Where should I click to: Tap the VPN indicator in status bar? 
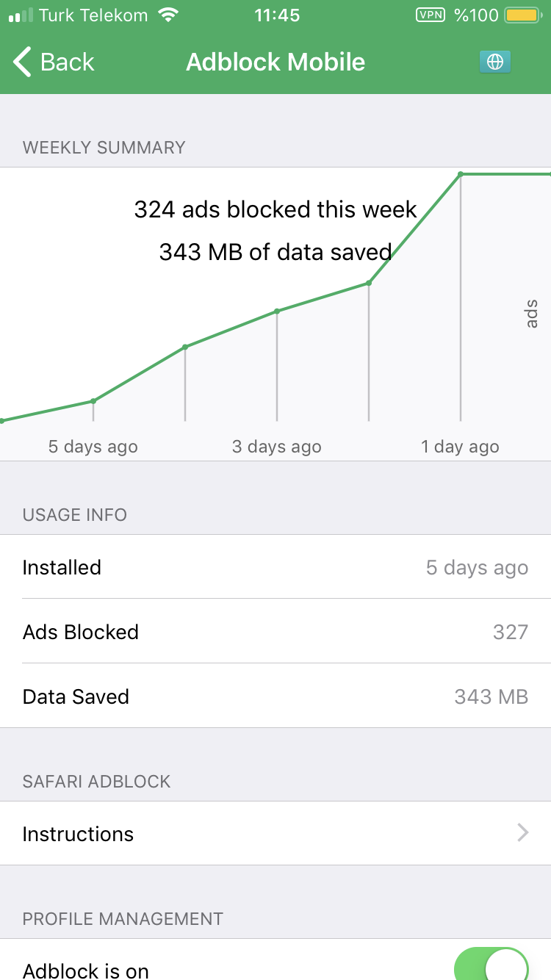click(x=431, y=15)
